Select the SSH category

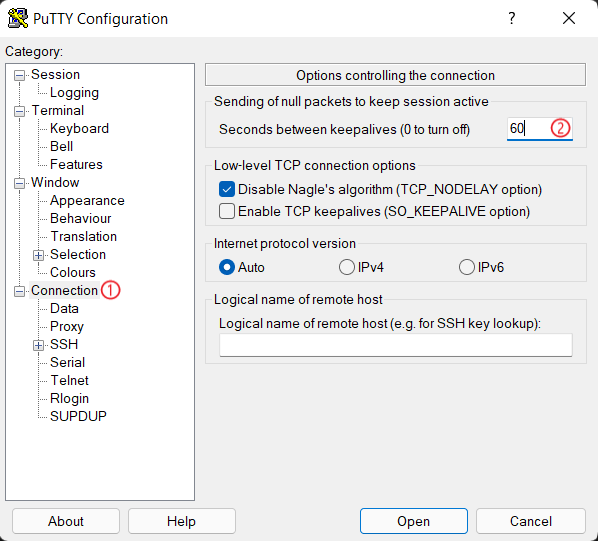pyautogui.click(x=64, y=344)
